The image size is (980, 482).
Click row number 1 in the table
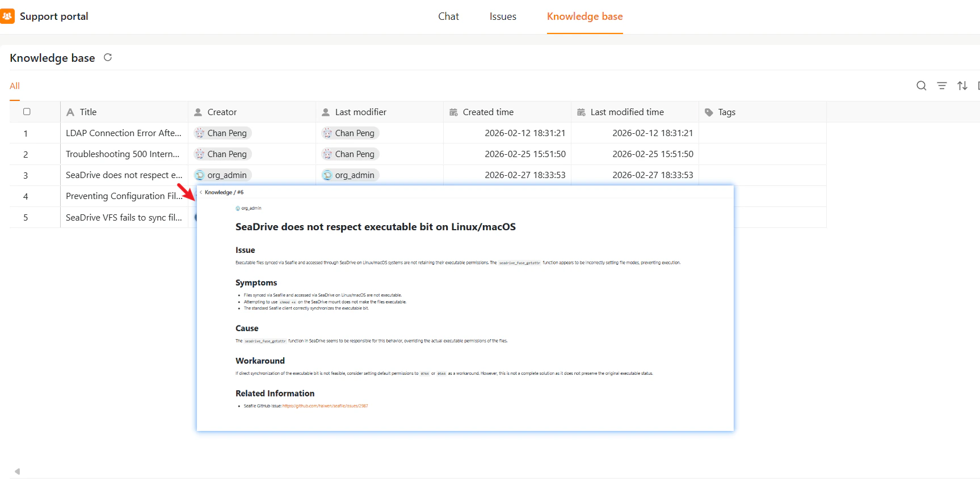[x=26, y=134]
